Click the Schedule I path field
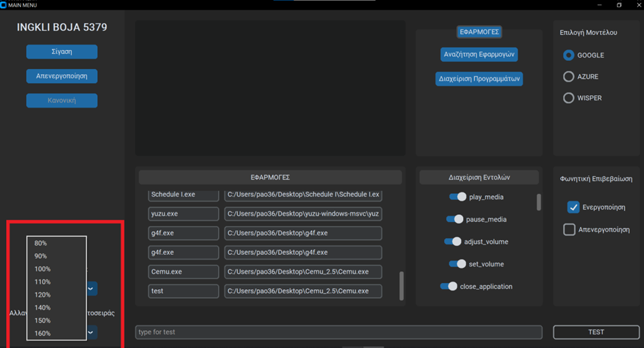 coord(303,195)
